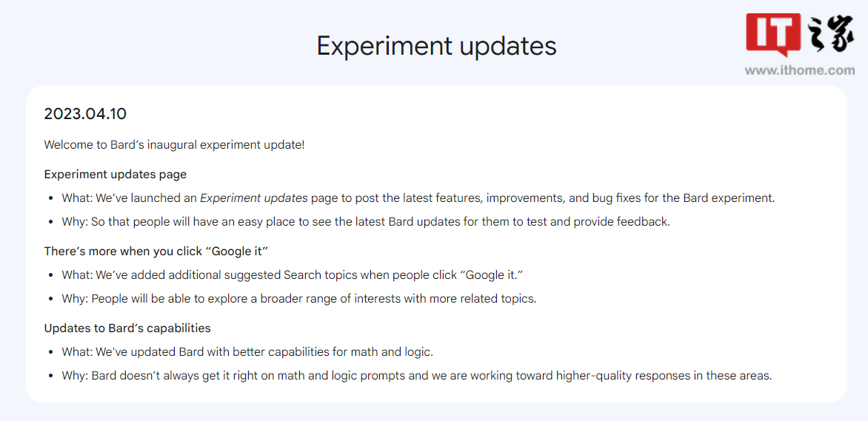Click the Chinese characters beside the IT logo
Image resolution: width=868 pixels, height=421 pixels.
pyautogui.click(x=830, y=35)
